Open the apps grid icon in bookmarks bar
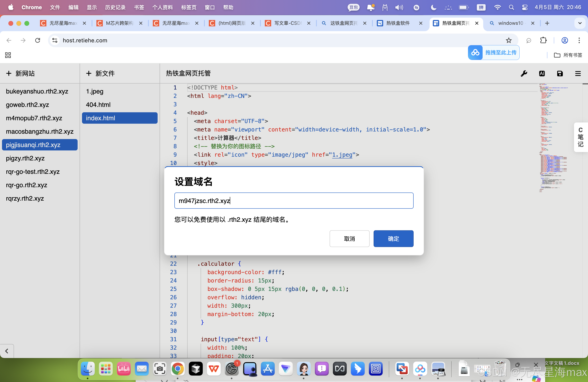 (8, 55)
